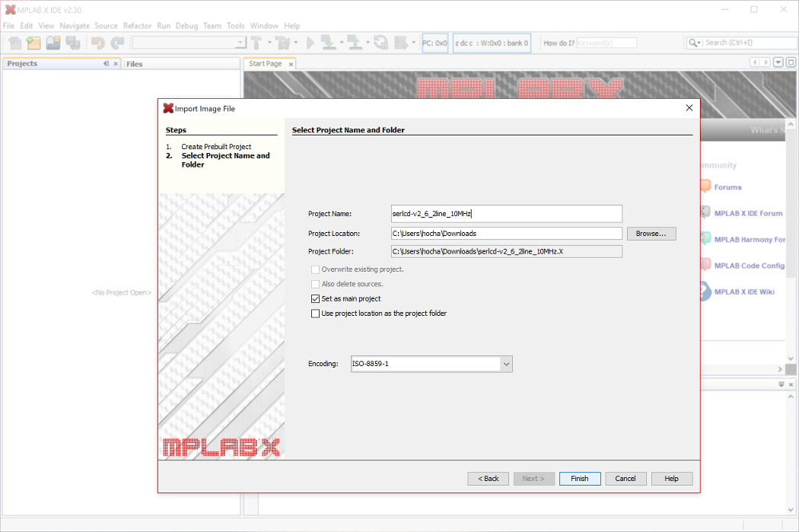799x532 pixels.
Task: Open the Tools menu
Action: [235, 25]
